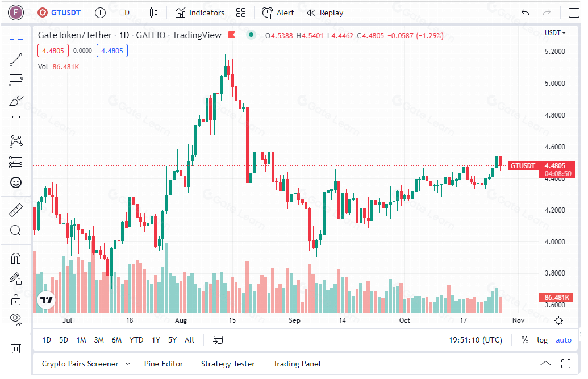The height and width of the screenshot is (379, 588).
Task: Toggle log scale on price axis
Action: [x=542, y=340]
